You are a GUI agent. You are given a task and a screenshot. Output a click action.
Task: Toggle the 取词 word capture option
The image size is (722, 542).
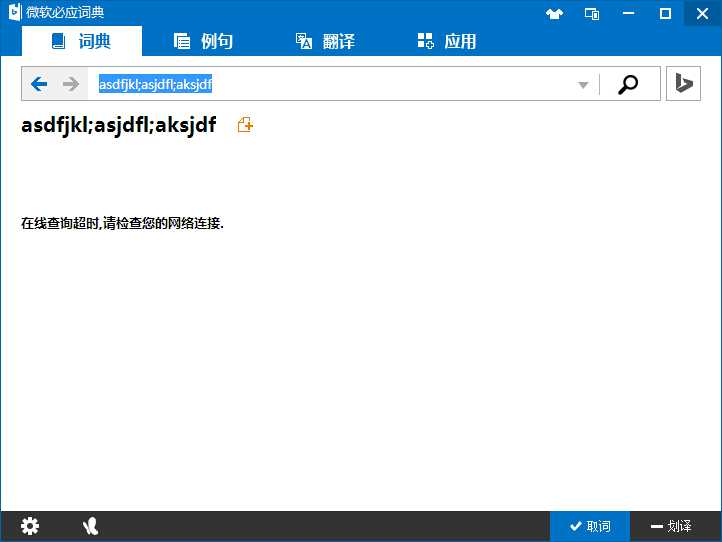tap(590, 526)
